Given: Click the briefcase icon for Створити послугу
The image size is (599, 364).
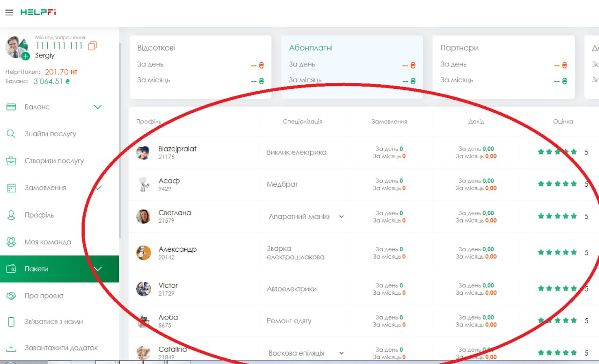Looking at the screenshot, I should pos(11,161).
